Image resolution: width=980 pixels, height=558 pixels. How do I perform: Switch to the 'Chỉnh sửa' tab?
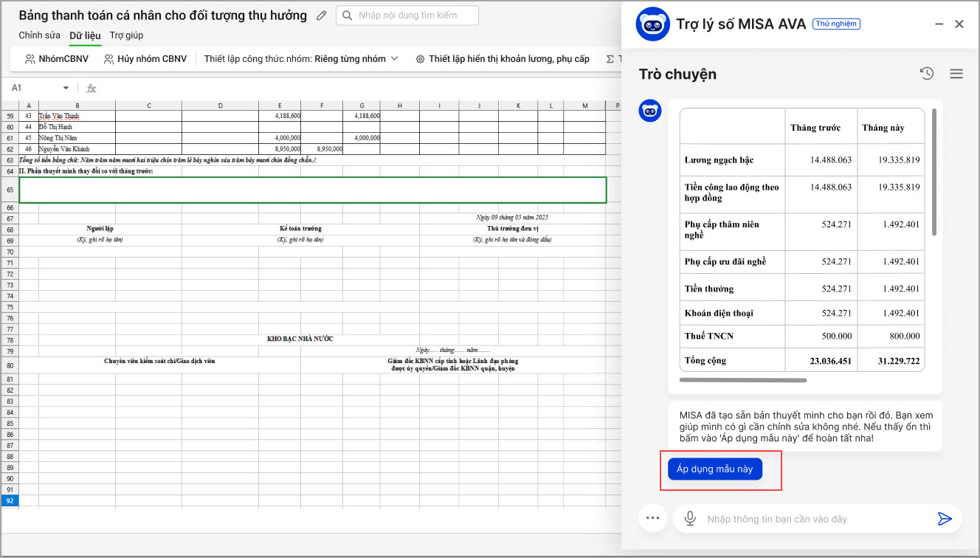40,35
